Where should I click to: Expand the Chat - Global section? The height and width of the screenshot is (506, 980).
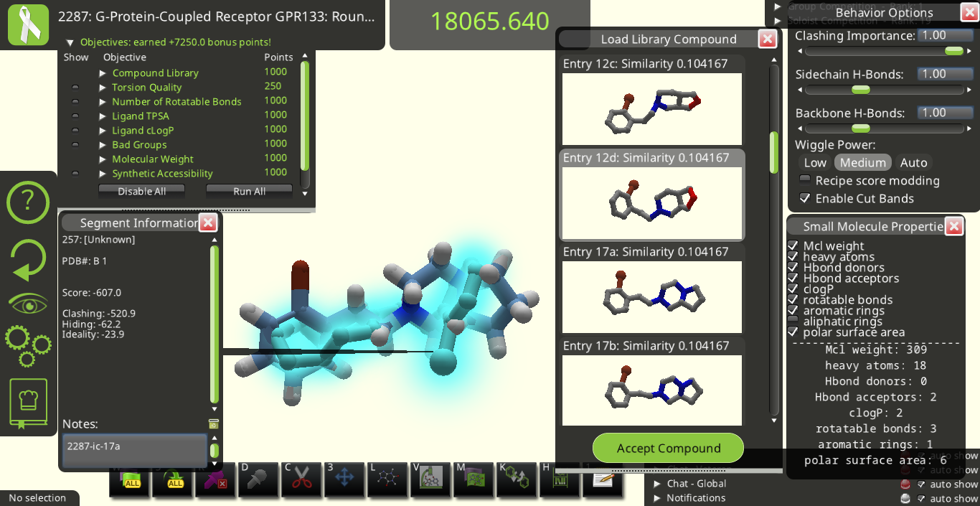pyautogui.click(x=657, y=484)
